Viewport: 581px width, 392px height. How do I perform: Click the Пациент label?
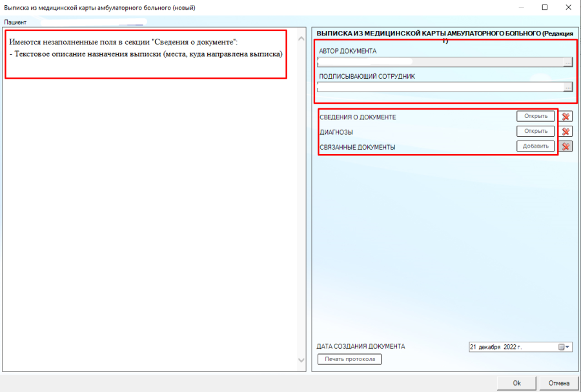(x=15, y=22)
